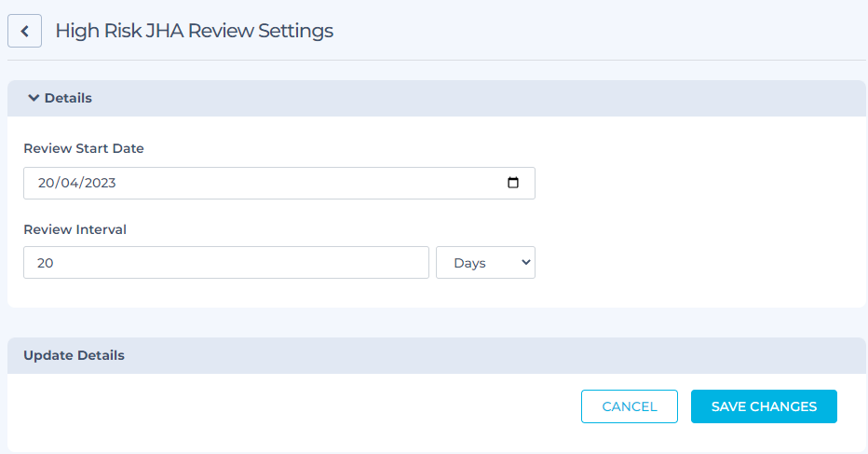Click the Update Details section header

[75, 355]
